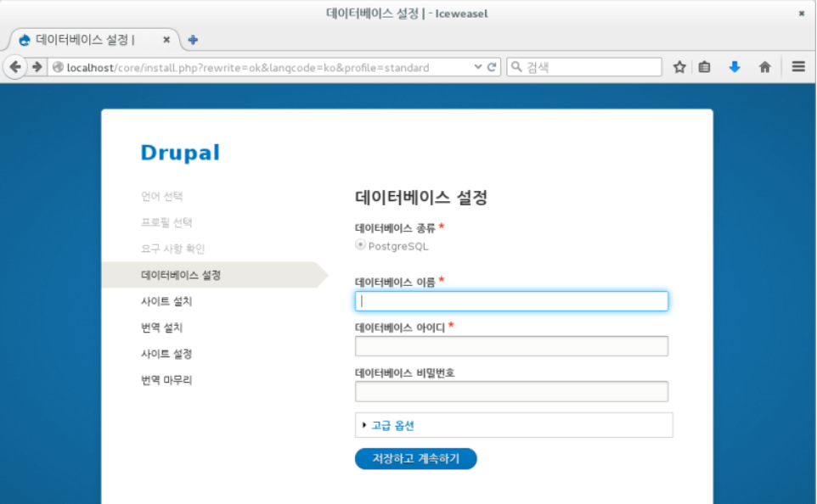Click the Drupal logo text

(x=180, y=153)
